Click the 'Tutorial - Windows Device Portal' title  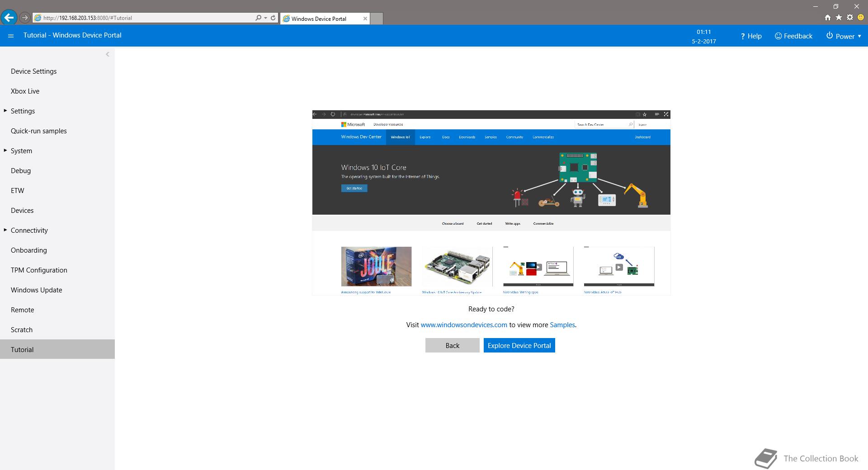pyautogui.click(x=72, y=35)
